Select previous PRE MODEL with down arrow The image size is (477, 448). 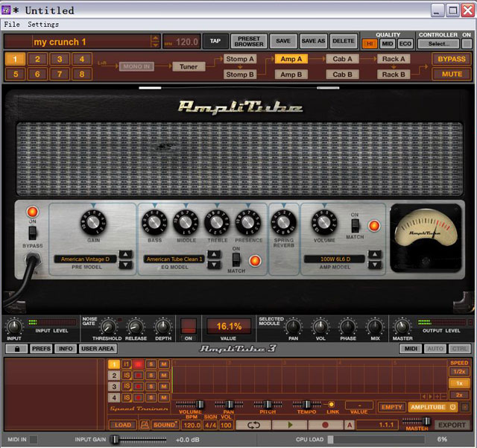(126, 265)
